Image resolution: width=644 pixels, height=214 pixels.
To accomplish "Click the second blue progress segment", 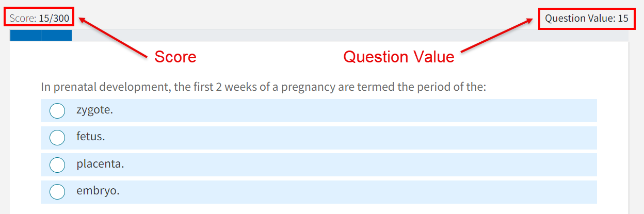I will click(x=56, y=35).
